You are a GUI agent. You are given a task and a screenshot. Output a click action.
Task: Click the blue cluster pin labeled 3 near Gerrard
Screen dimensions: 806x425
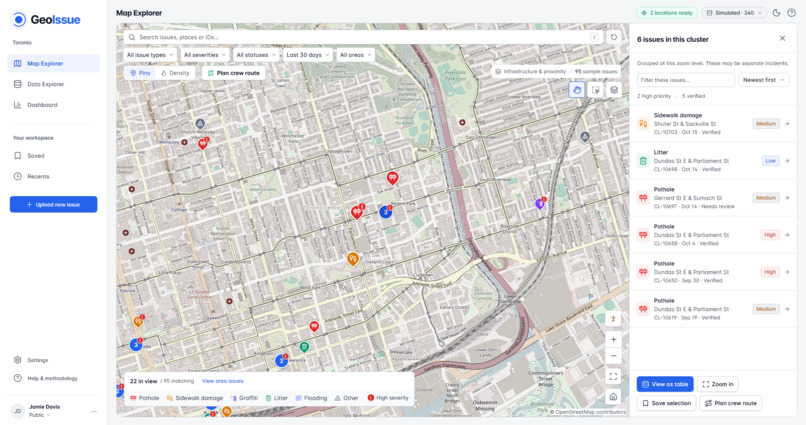(386, 212)
